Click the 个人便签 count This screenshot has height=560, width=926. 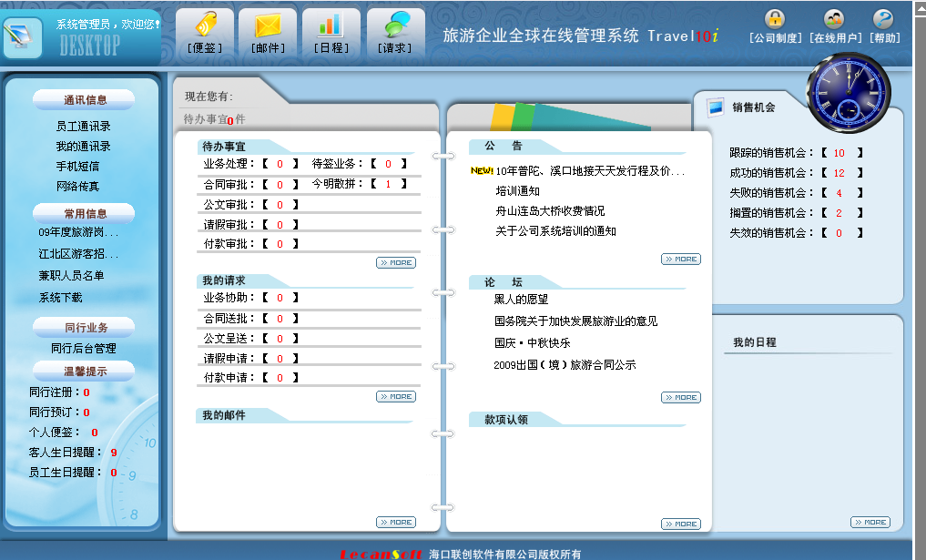(95, 433)
